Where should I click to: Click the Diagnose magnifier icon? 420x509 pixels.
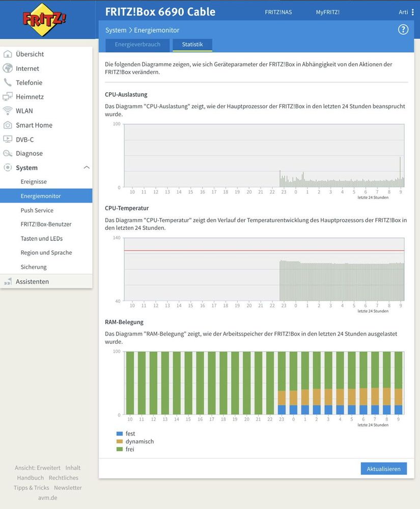8,153
